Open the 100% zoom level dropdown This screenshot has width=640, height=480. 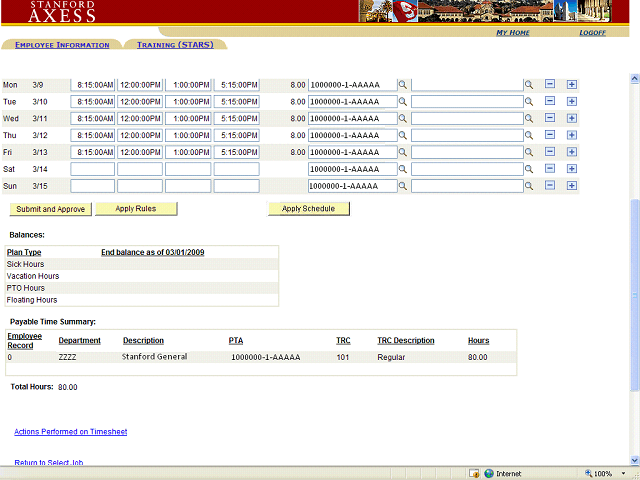[x=607, y=473]
